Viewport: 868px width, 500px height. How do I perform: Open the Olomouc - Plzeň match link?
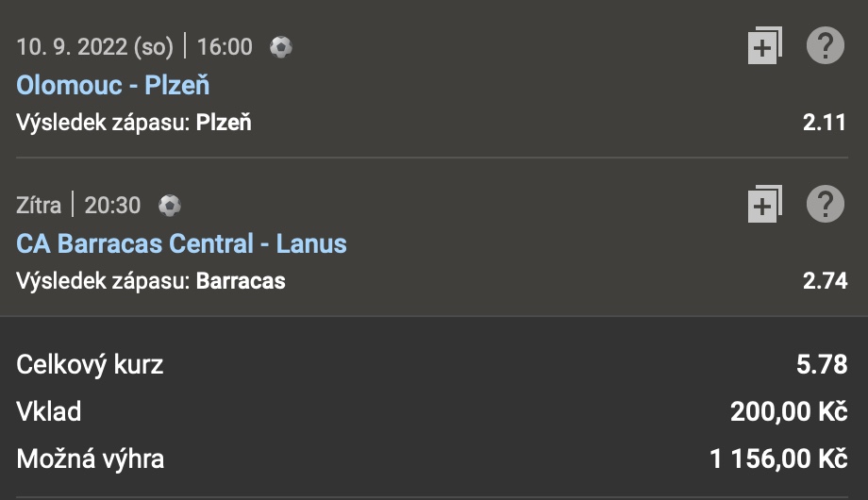click(x=113, y=86)
